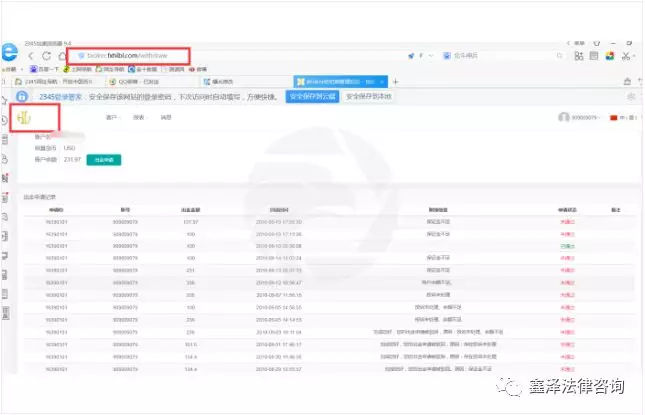Screen dimensions: 645x415
Task: Open the 消息 menu in site navigation
Action: [166, 117]
